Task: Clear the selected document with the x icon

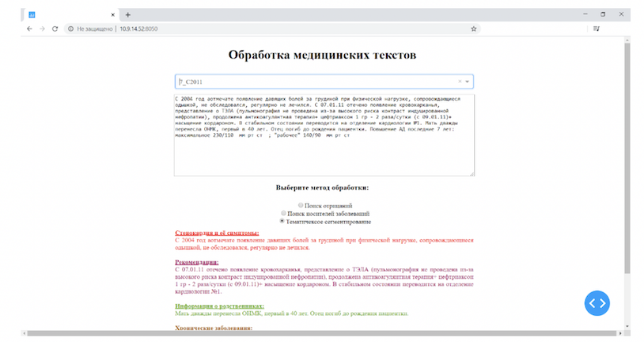Action: pyautogui.click(x=460, y=82)
